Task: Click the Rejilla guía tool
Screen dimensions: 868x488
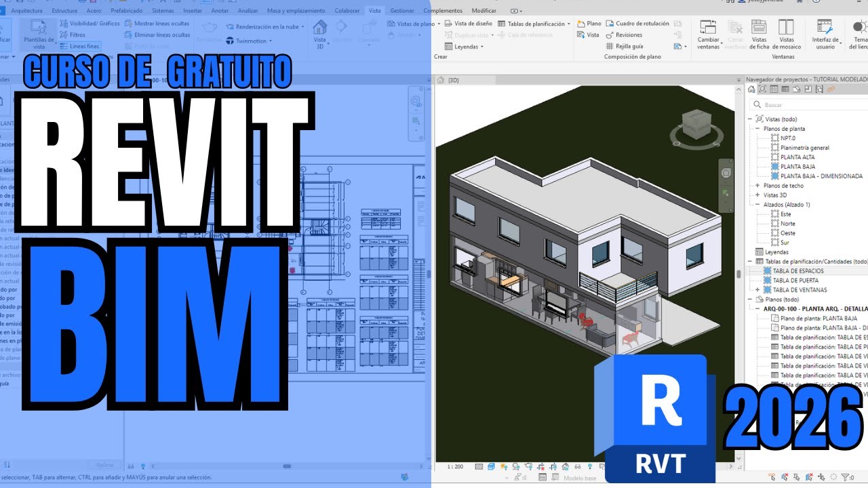Action: coord(625,47)
